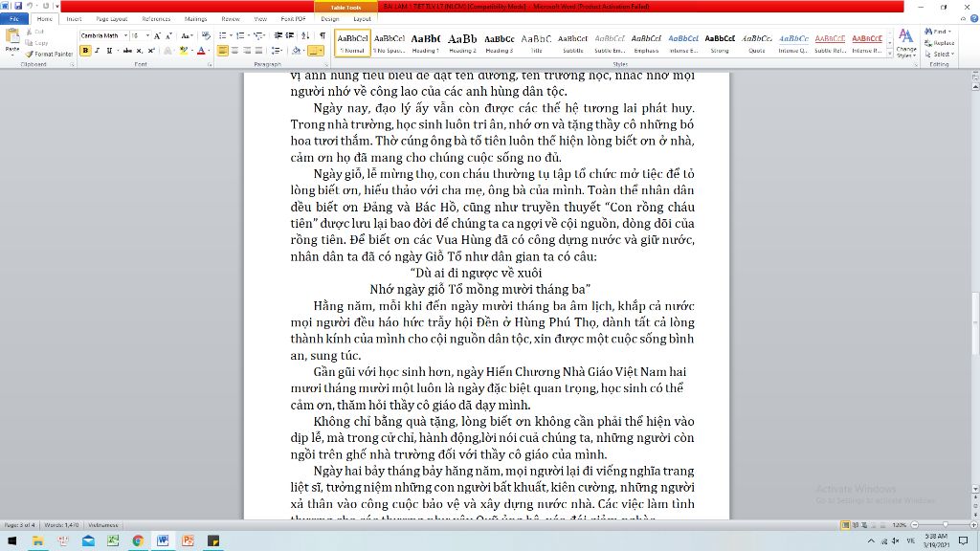Click the Clear Formatting icon
Screen dimensions: 980x551
[x=206, y=36]
